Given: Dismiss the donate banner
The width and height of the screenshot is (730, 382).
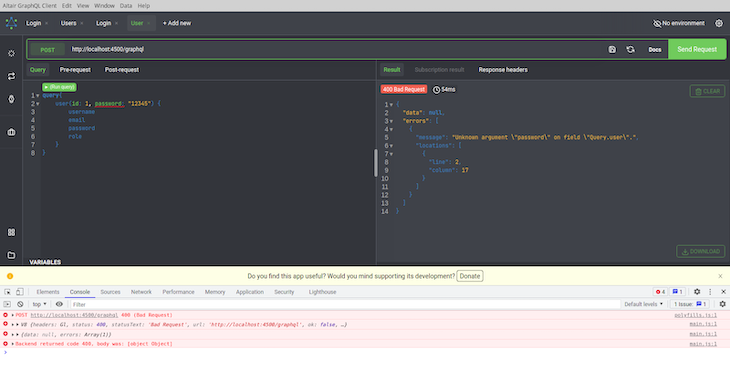Looking at the screenshot, I should coord(720,276).
